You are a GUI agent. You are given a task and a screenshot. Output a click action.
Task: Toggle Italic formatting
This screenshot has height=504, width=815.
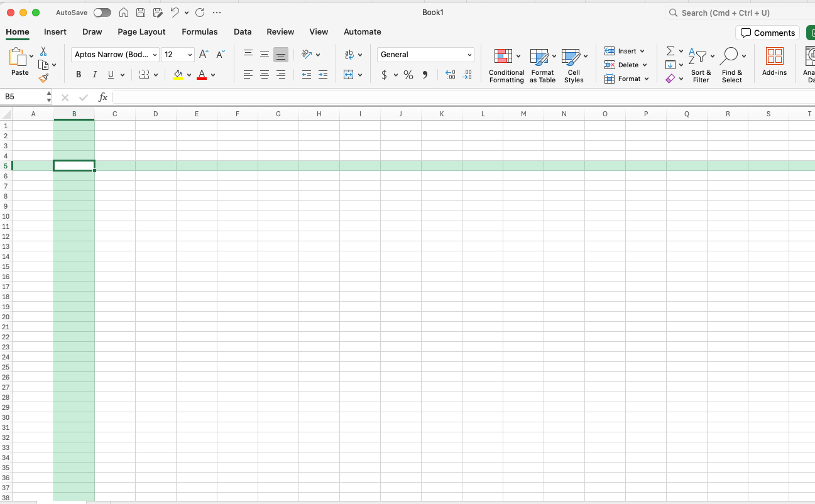pos(95,75)
